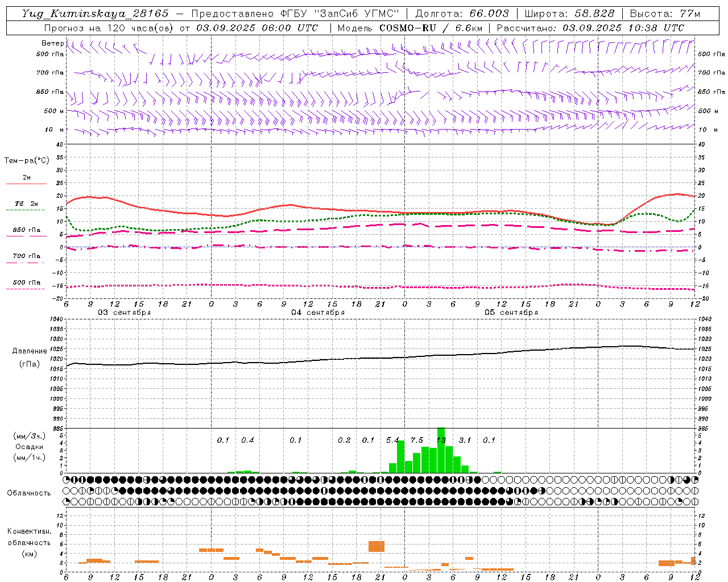Viewport: 728px width, 582px height.
Task: Click the 0.4 precipitation amount
Action: 247,440
